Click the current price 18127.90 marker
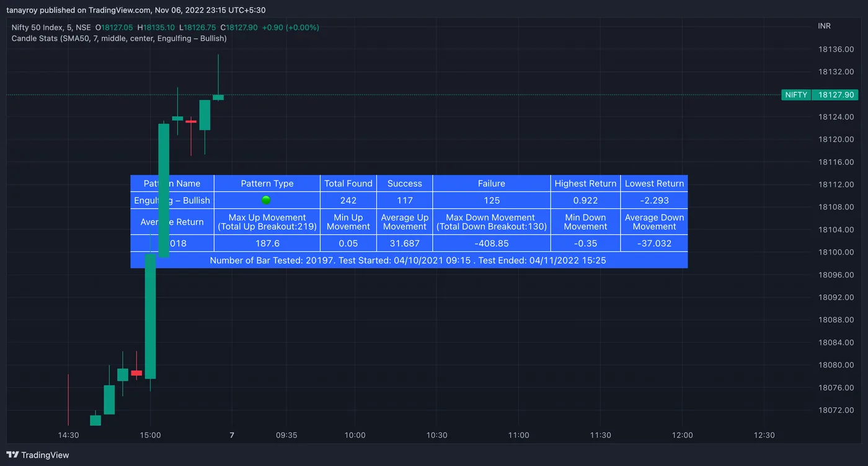Screen dimensions: 868x466 coord(835,95)
